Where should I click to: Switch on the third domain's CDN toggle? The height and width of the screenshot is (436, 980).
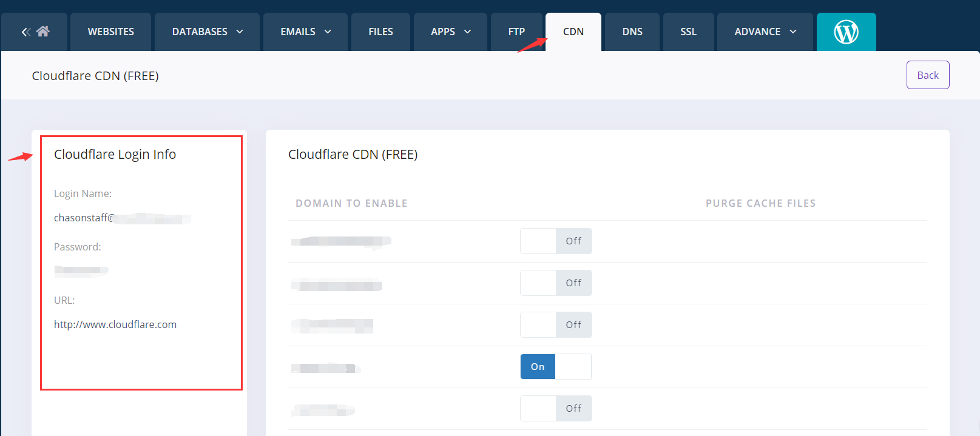556,325
